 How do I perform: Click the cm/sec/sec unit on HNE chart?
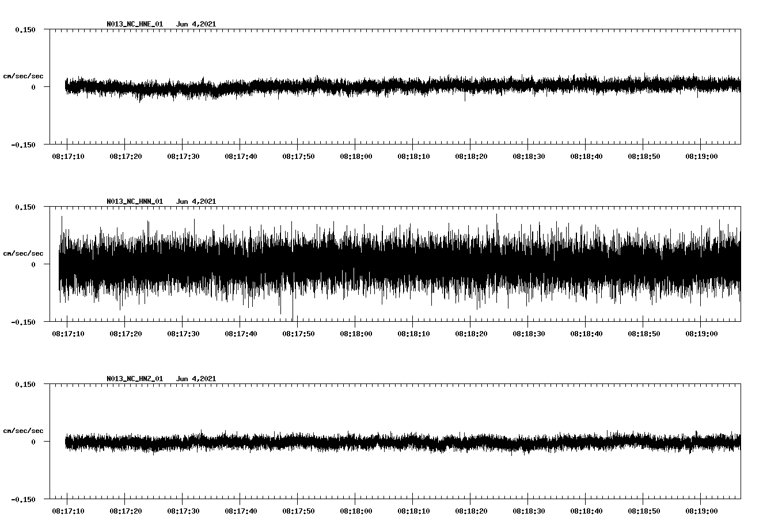tap(23, 76)
